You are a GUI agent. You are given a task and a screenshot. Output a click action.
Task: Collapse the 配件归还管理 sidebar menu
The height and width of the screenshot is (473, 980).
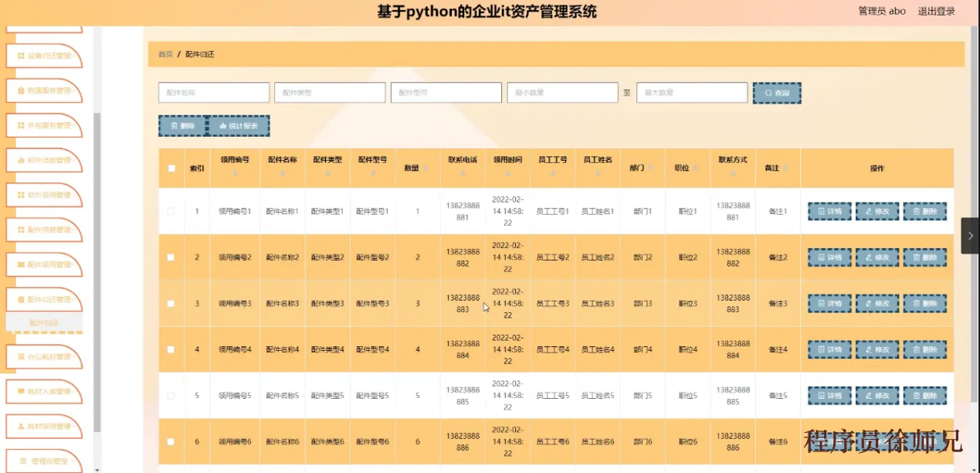point(43,299)
